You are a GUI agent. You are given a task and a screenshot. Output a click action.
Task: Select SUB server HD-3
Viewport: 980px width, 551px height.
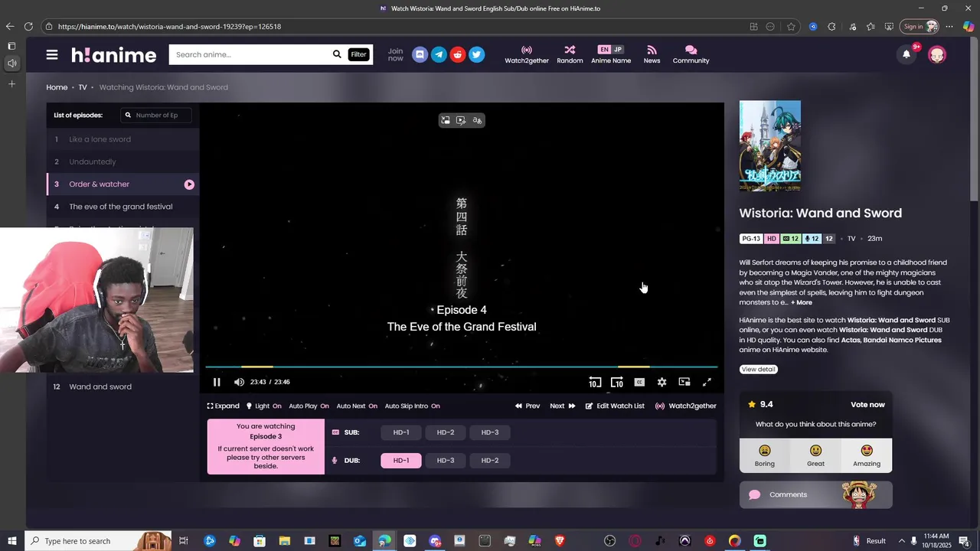[490, 432]
